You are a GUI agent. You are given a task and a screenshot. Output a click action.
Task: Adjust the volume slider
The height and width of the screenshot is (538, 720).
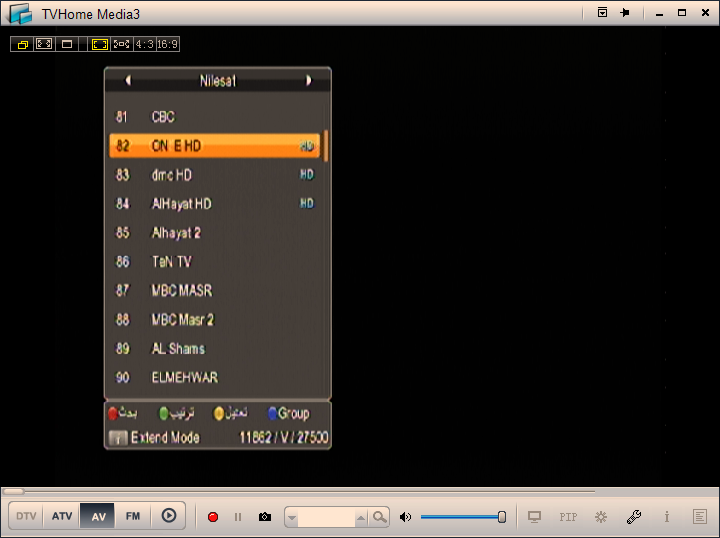coord(463,517)
